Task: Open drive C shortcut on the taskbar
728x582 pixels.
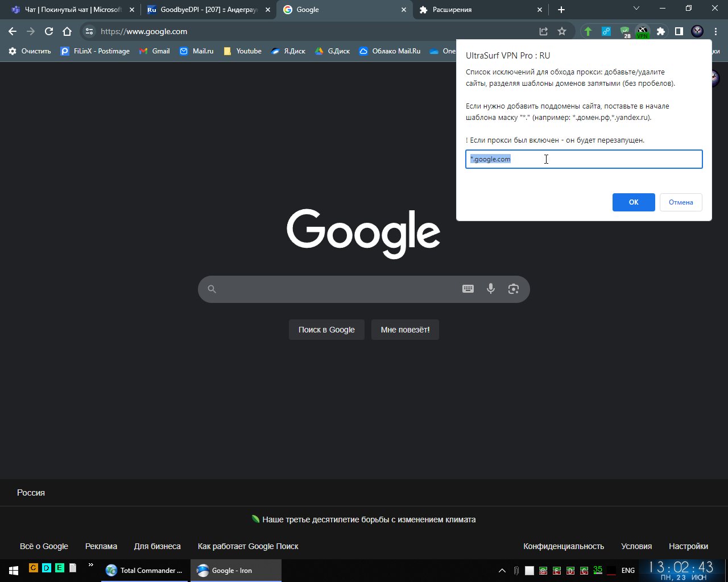Action: coord(34,568)
